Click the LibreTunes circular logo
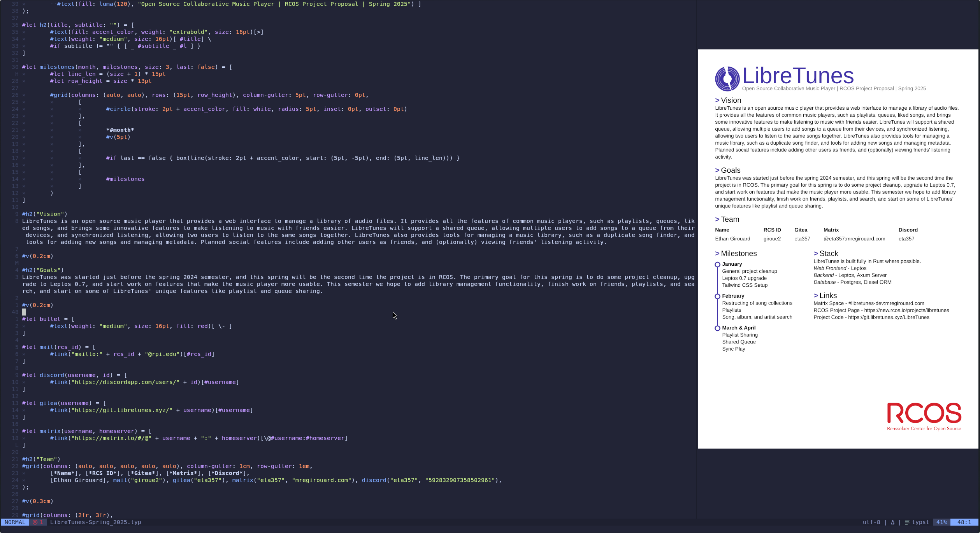This screenshot has height=533, width=980. tap(727, 79)
